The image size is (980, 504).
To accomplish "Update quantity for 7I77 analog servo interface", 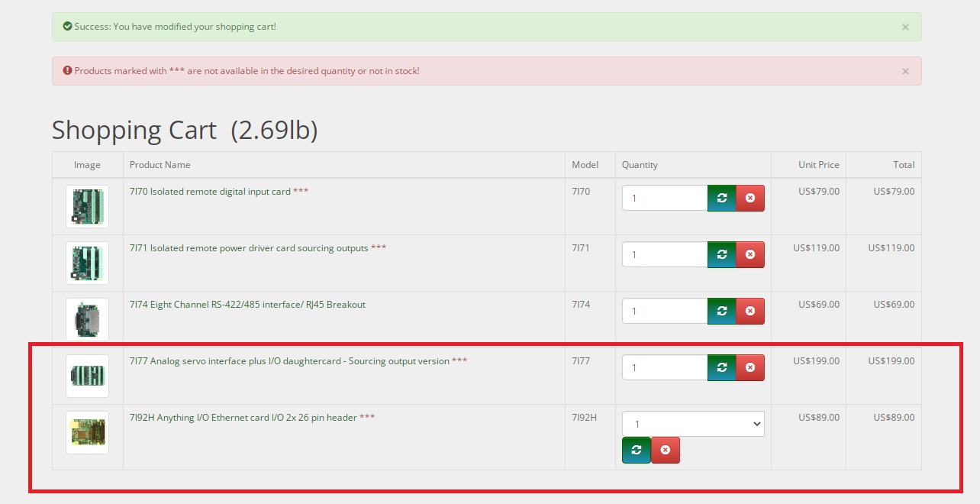I will 722,367.
